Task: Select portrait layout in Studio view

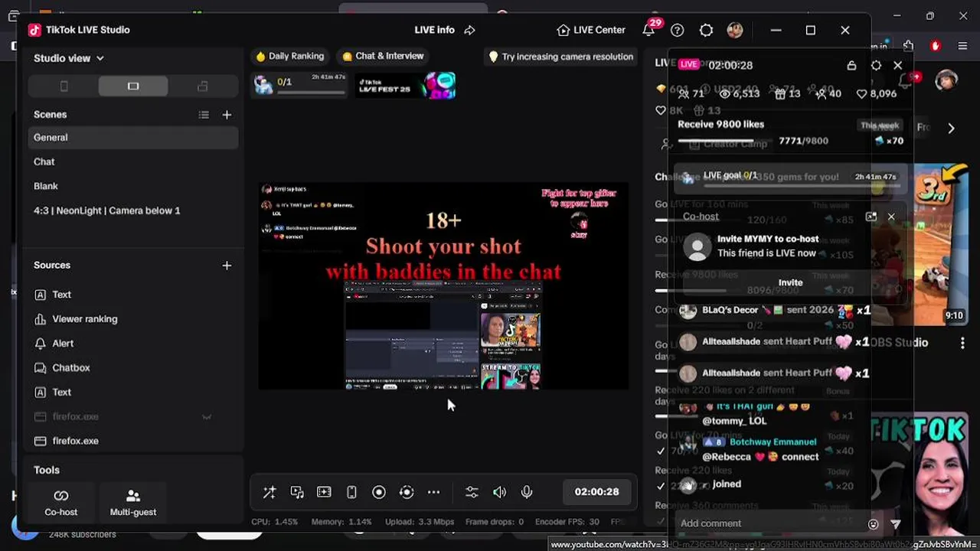Action: [x=64, y=86]
